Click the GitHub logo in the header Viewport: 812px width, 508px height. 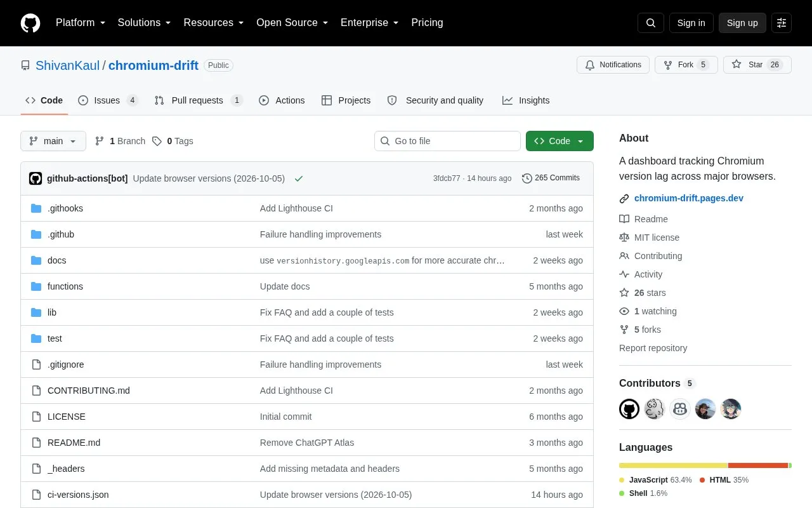[30, 23]
